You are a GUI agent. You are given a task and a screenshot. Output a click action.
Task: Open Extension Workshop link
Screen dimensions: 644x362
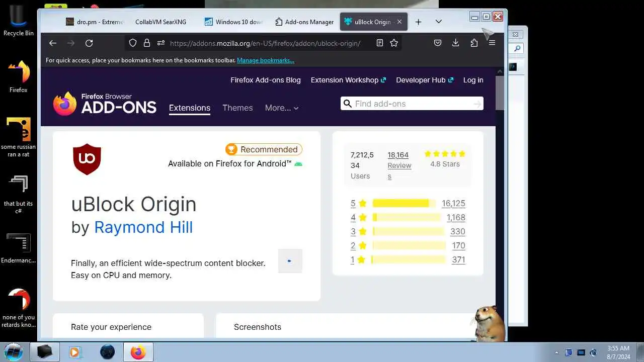348,80
